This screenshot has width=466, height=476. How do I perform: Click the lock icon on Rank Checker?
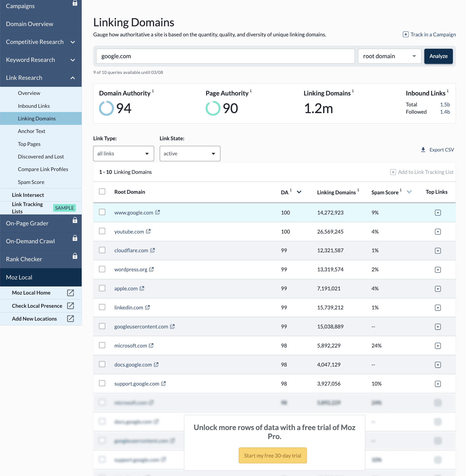coord(75,256)
